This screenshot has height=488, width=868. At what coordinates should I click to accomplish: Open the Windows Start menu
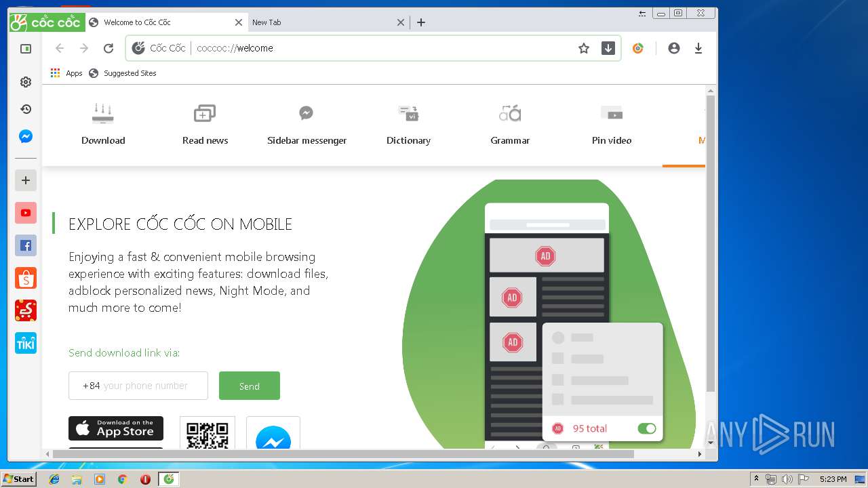[x=18, y=479]
